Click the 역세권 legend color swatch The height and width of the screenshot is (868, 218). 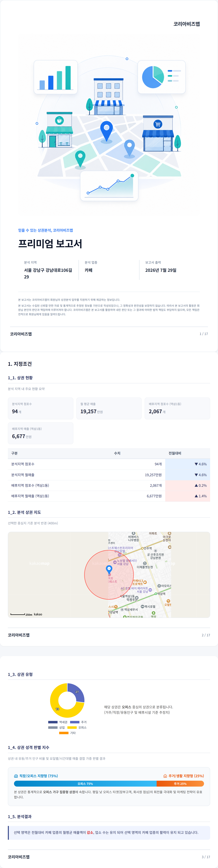click(53, 722)
